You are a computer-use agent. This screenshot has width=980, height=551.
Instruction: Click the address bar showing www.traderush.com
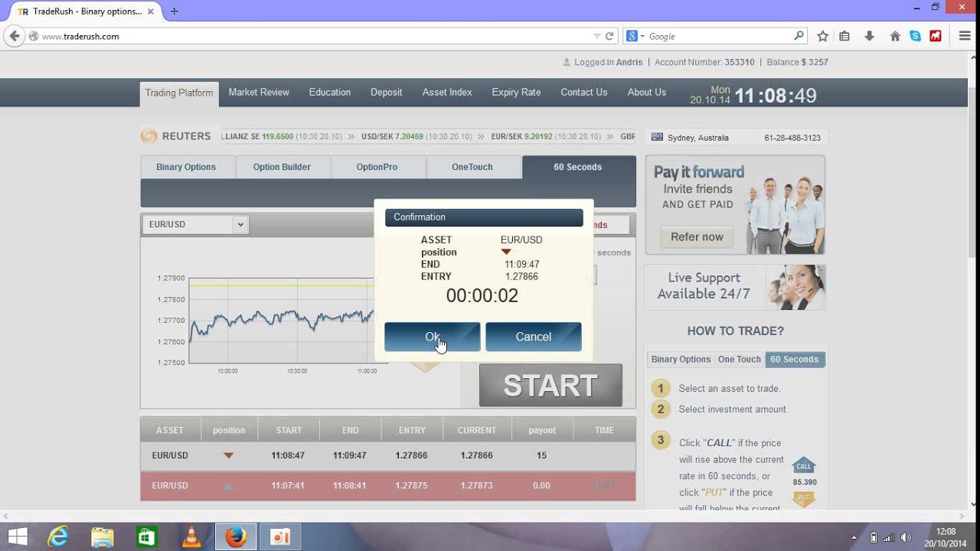tap(314, 36)
